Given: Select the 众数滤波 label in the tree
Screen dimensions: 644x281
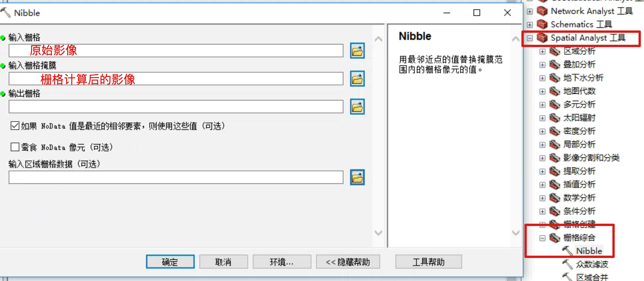Looking at the screenshot, I should point(592,264).
